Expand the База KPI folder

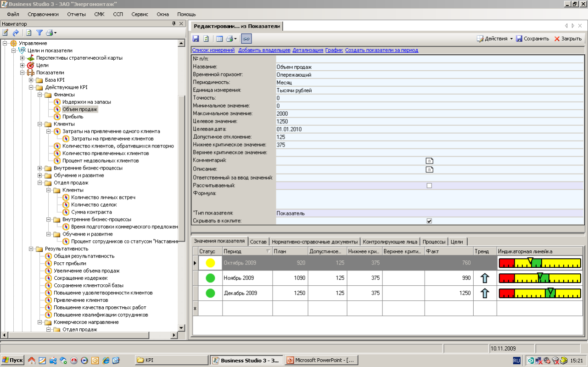point(31,80)
